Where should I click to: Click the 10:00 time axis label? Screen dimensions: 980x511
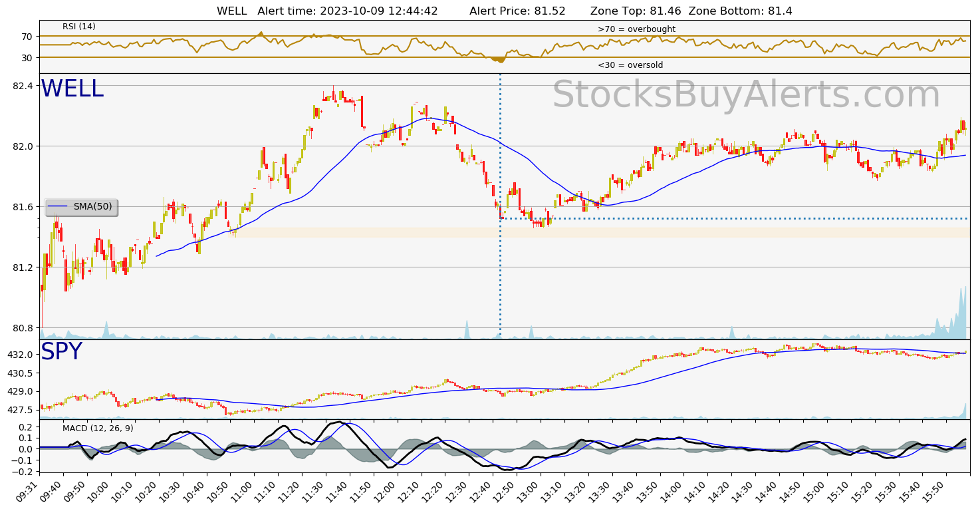(x=100, y=492)
